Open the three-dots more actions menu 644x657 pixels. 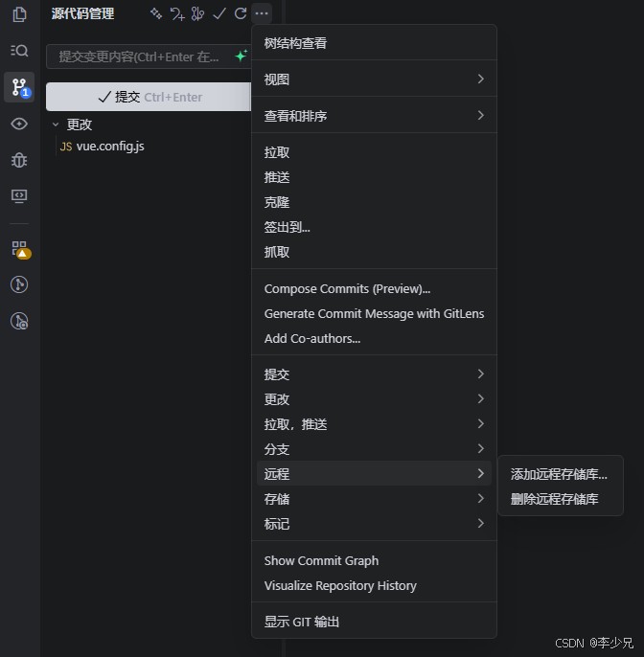coord(262,13)
